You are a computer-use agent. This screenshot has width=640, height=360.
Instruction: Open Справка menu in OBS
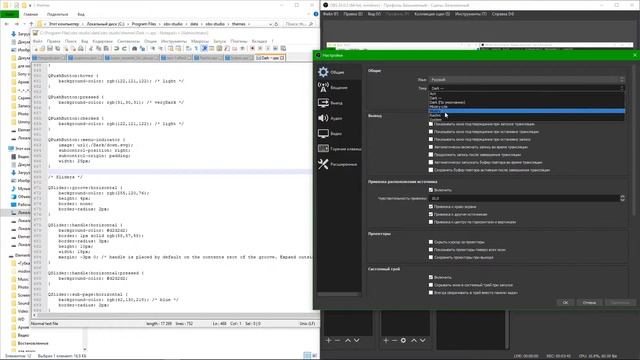(502, 14)
